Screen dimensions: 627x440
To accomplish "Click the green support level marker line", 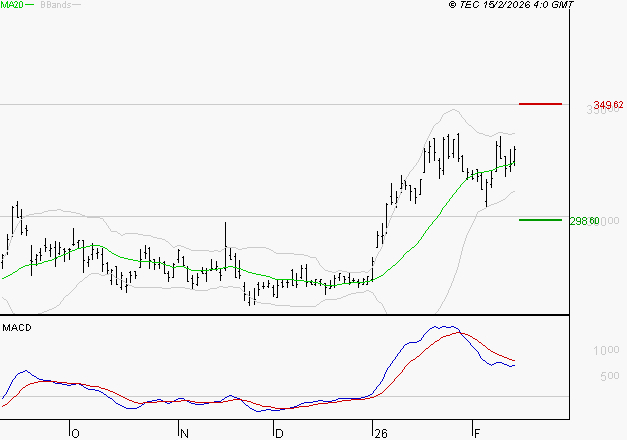I will [x=540, y=220].
